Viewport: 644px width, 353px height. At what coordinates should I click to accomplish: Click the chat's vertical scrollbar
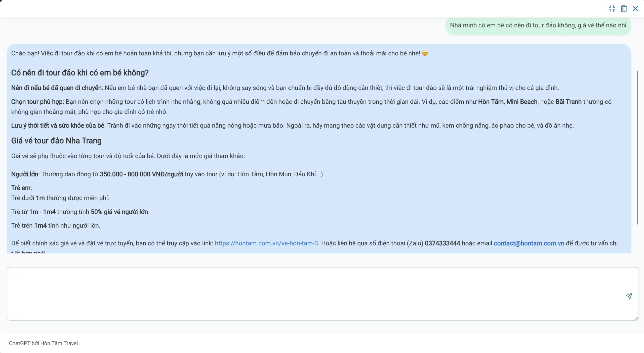click(x=637, y=147)
